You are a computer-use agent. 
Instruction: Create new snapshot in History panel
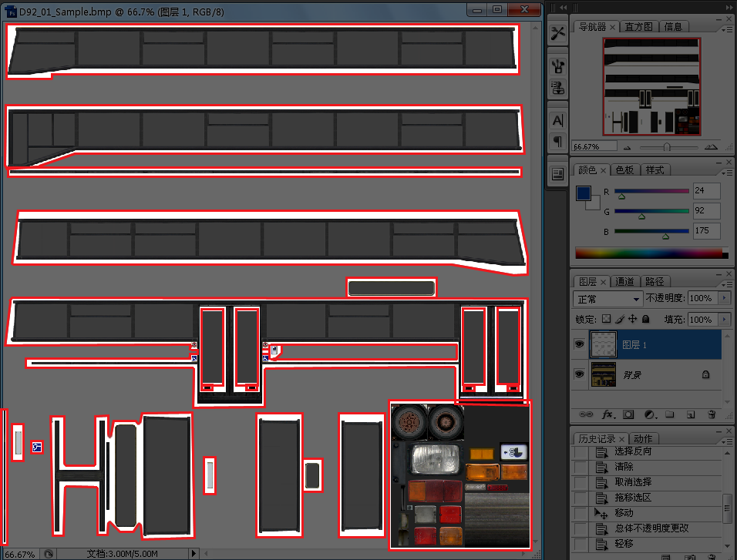(691, 557)
